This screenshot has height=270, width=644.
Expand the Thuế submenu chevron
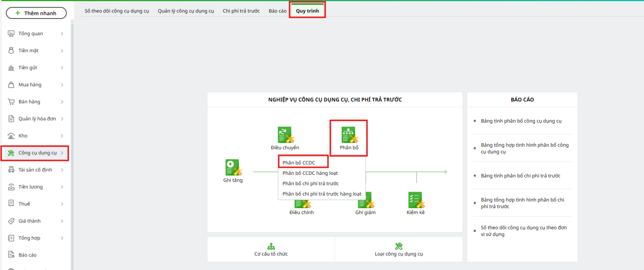[62, 204]
